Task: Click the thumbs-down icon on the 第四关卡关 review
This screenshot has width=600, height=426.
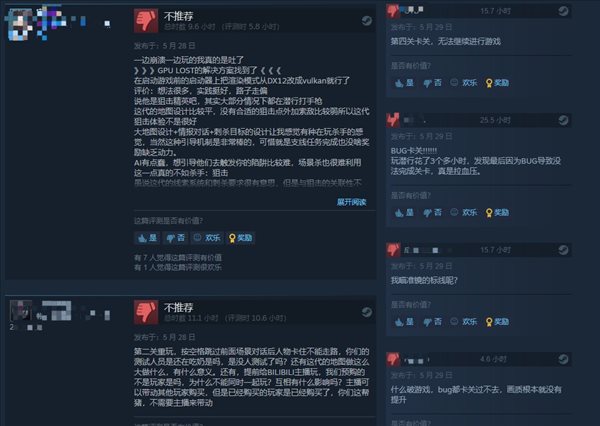Action: click(x=393, y=10)
